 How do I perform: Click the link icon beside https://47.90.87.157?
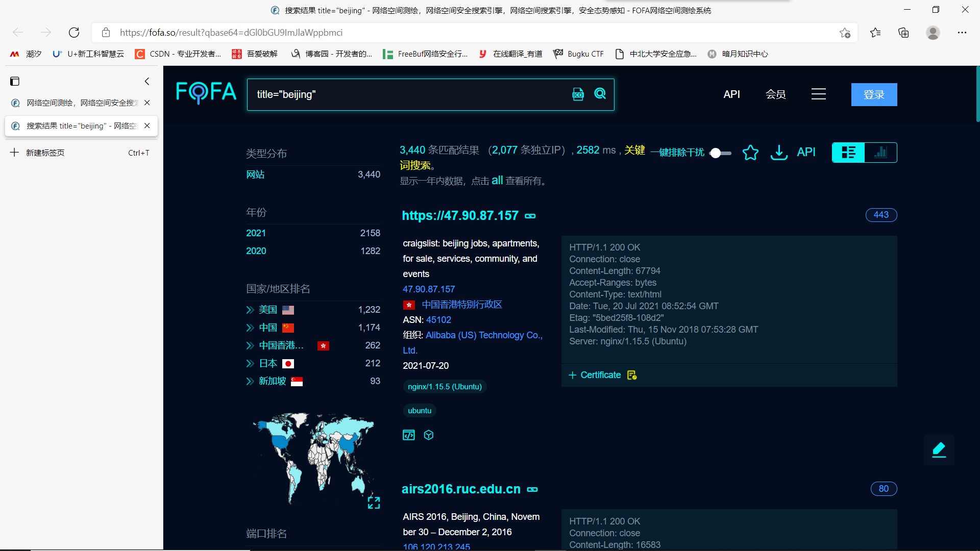(530, 216)
